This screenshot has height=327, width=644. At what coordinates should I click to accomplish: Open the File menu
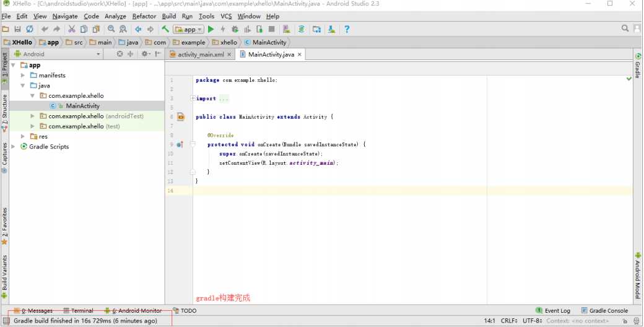click(x=6, y=17)
